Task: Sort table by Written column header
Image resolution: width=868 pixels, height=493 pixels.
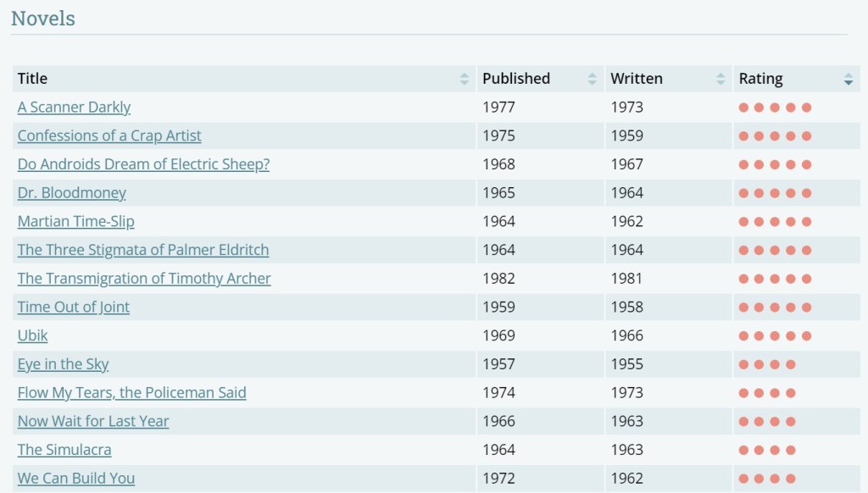Action: pyautogui.click(x=636, y=79)
